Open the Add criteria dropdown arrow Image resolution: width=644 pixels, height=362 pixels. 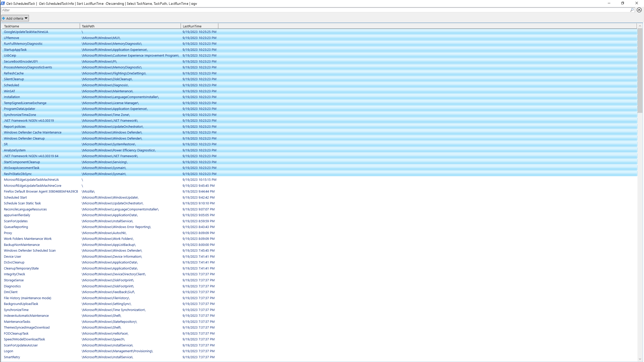pyautogui.click(x=26, y=18)
